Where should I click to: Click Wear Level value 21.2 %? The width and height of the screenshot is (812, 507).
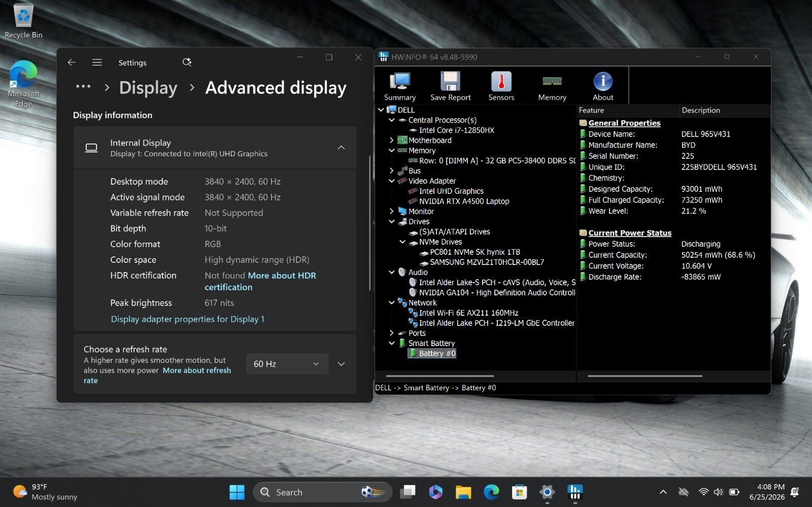pyautogui.click(x=693, y=211)
